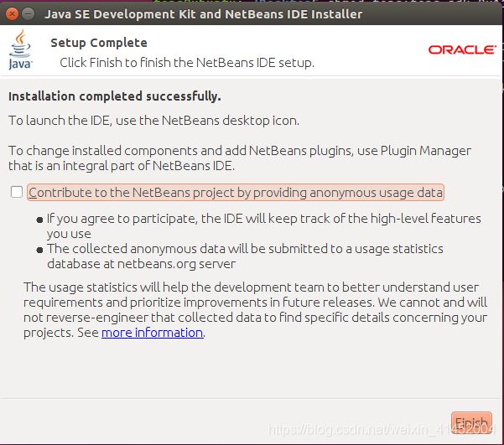The image size is (504, 445).
Task: Click the Java coffee cup logo
Action: click(x=20, y=49)
